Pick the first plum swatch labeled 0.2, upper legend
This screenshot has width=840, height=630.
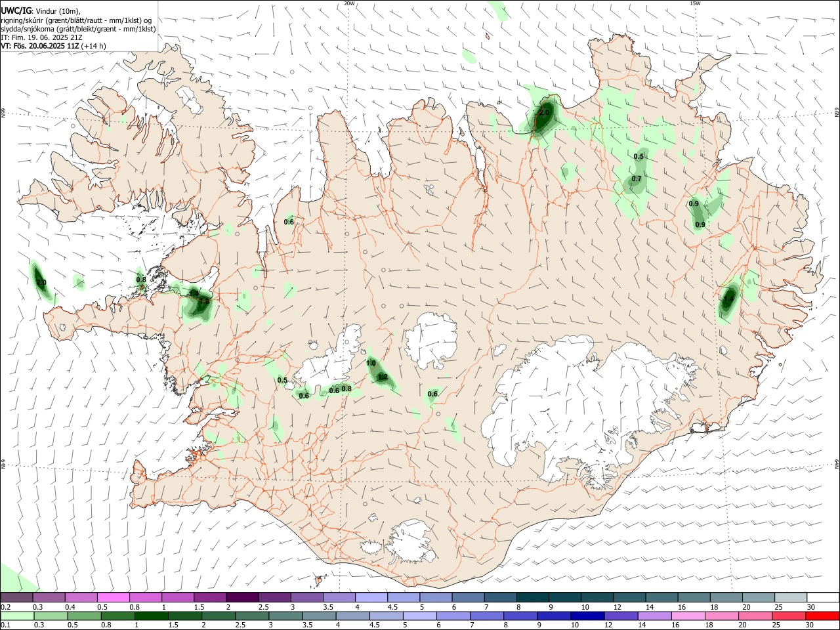coord(16,598)
